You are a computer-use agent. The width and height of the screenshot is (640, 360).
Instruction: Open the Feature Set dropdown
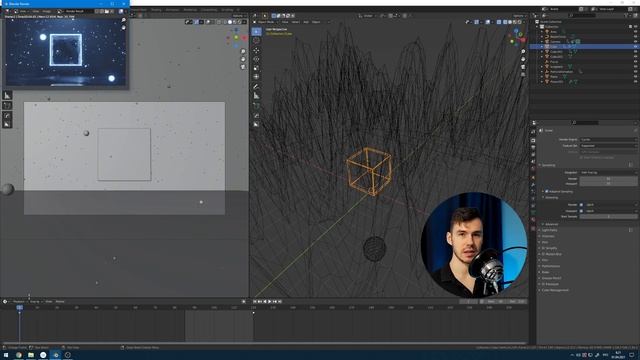click(x=608, y=146)
